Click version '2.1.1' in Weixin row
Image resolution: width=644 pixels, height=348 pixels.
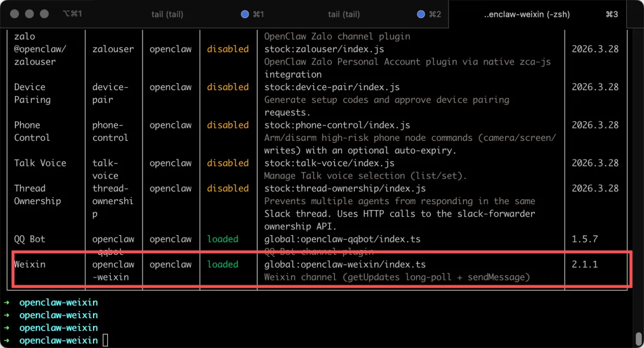[584, 264]
